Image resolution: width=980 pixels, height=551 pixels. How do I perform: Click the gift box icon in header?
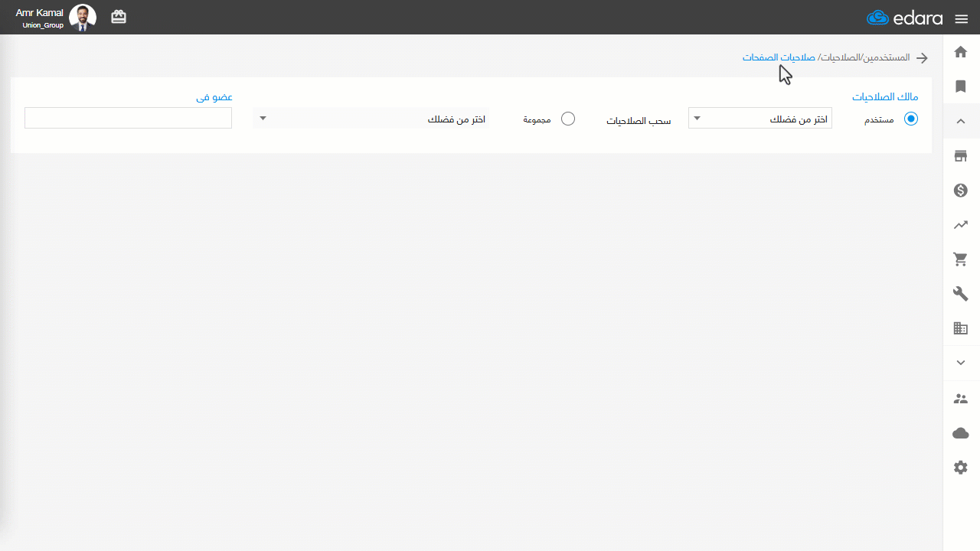click(119, 17)
